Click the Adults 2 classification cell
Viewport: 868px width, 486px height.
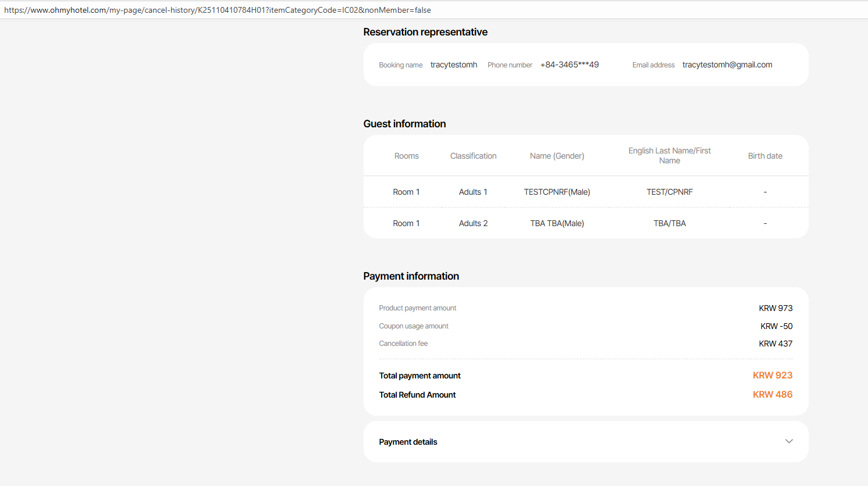click(473, 223)
